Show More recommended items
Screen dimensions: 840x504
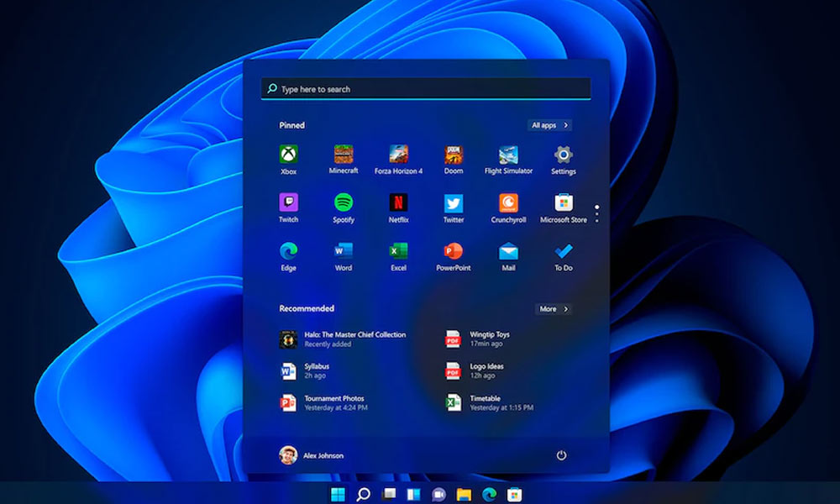[554, 309]
